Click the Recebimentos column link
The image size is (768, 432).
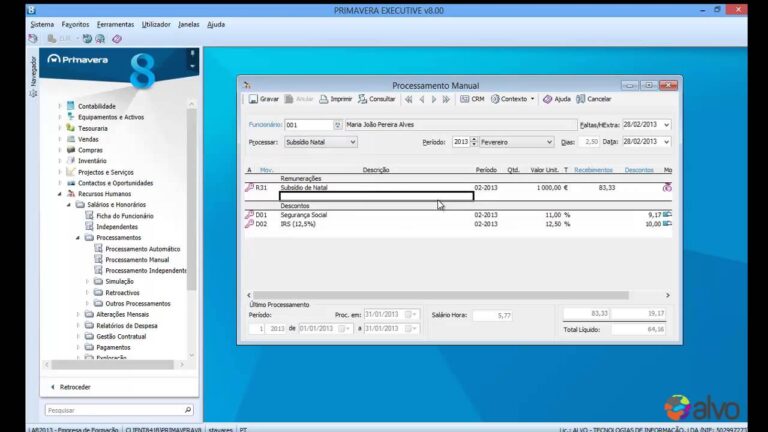[593, 170]
